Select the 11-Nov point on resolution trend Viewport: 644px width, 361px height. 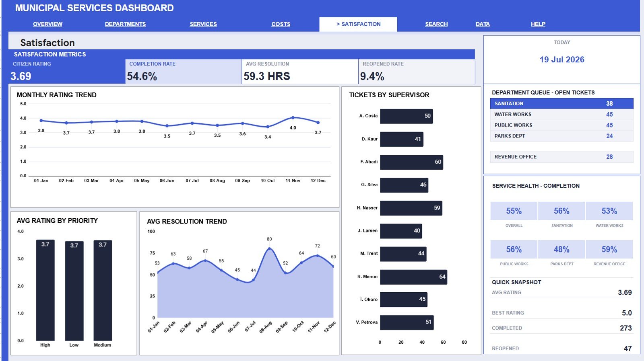point(318,255)
